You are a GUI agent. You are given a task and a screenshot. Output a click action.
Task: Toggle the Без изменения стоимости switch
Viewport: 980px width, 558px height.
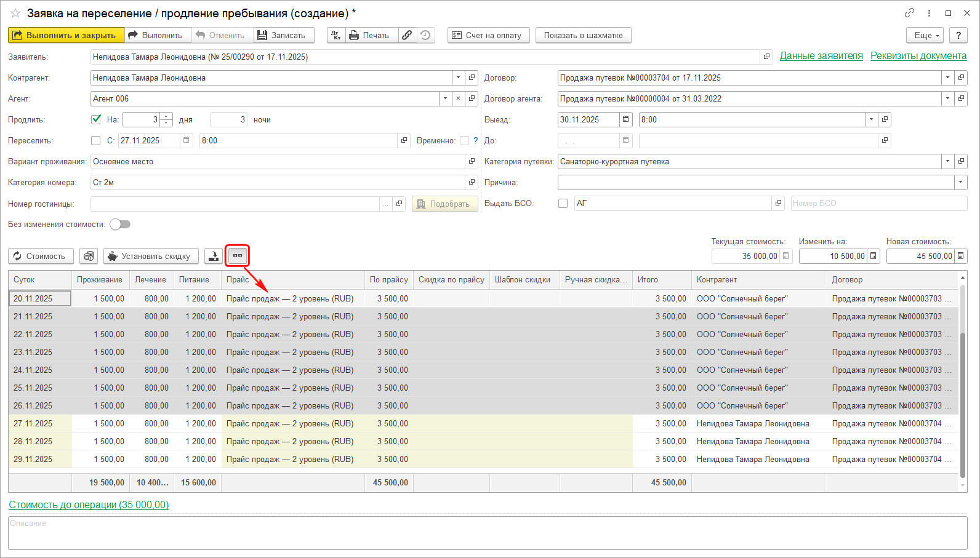[120, 225]
